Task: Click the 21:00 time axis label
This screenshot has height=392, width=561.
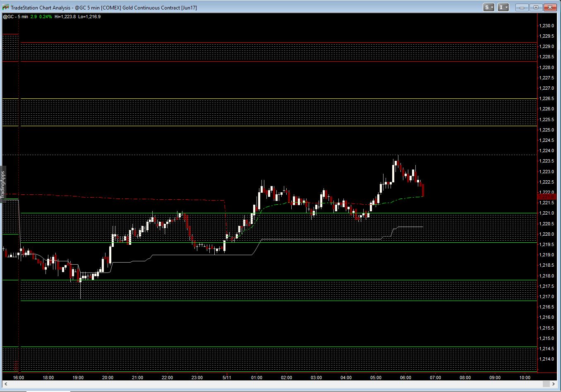Action: (x=138, y=378)
